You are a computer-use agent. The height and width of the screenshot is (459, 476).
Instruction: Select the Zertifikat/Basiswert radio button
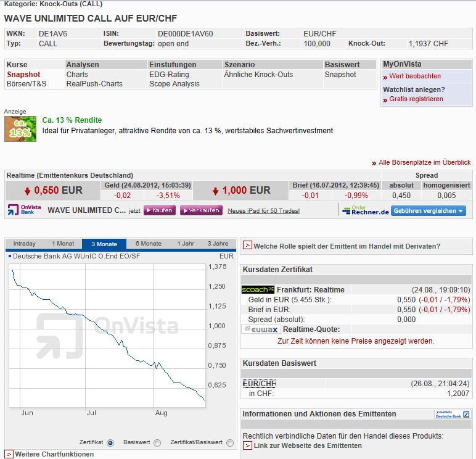tap(230, 442)
